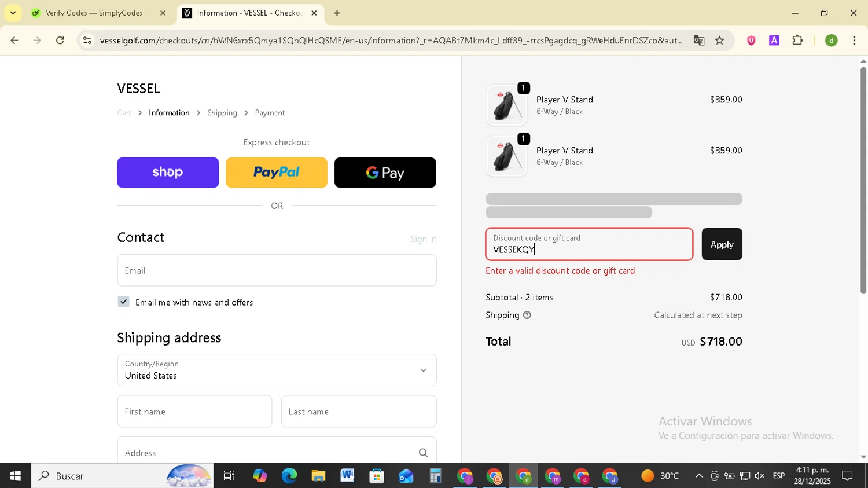Open Task View in the taskbar
This screenshot has height=488, width=868.
(229, 476)
